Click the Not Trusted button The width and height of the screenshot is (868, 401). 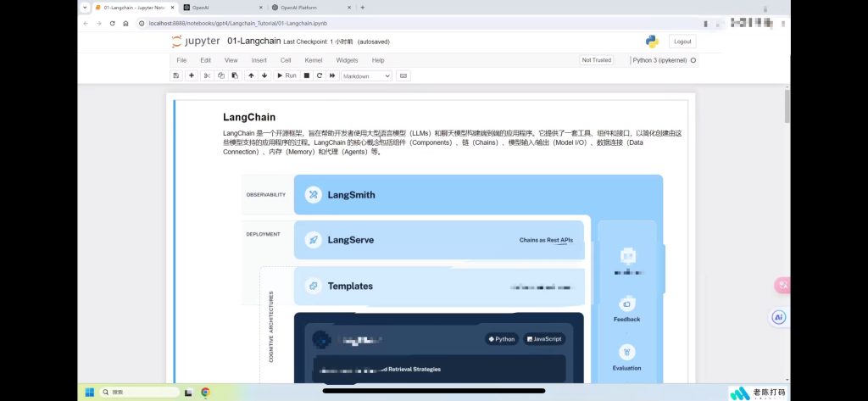(x=597, y=60)
